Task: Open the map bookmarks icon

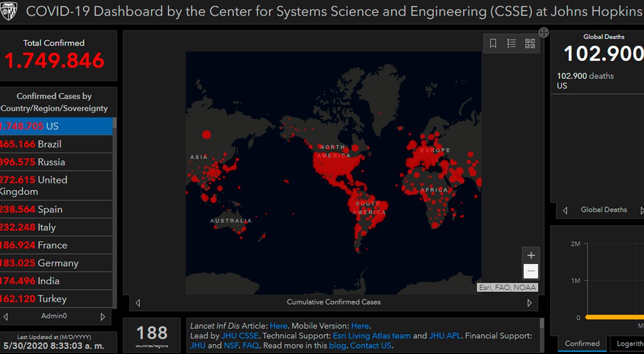Action: click(x=493, y=43)
